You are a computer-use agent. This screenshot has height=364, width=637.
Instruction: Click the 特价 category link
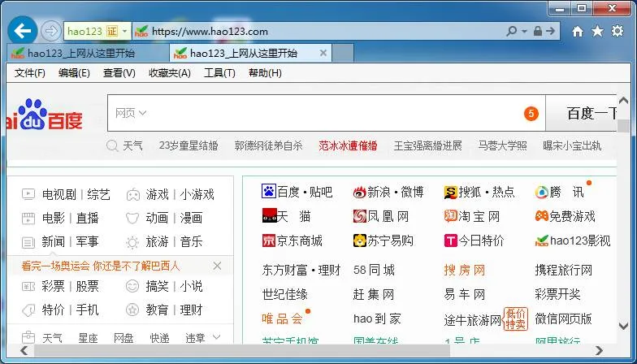[54, 310]
